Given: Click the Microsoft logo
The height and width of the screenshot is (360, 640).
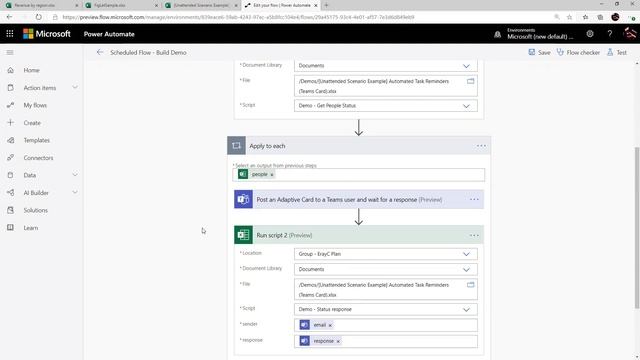Looking at the screenshot, I should 47,34.
